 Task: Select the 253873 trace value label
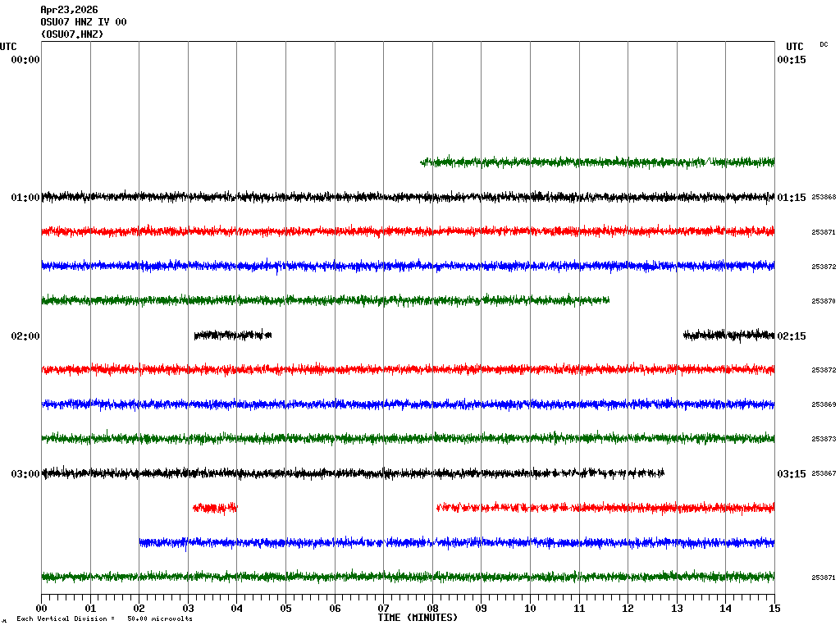click(824, 440)
